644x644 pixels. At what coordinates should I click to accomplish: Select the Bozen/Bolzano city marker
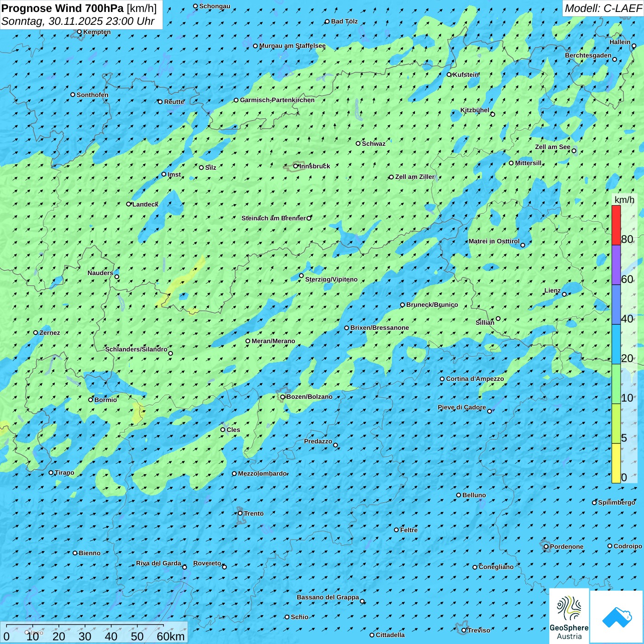coord(282,397)
